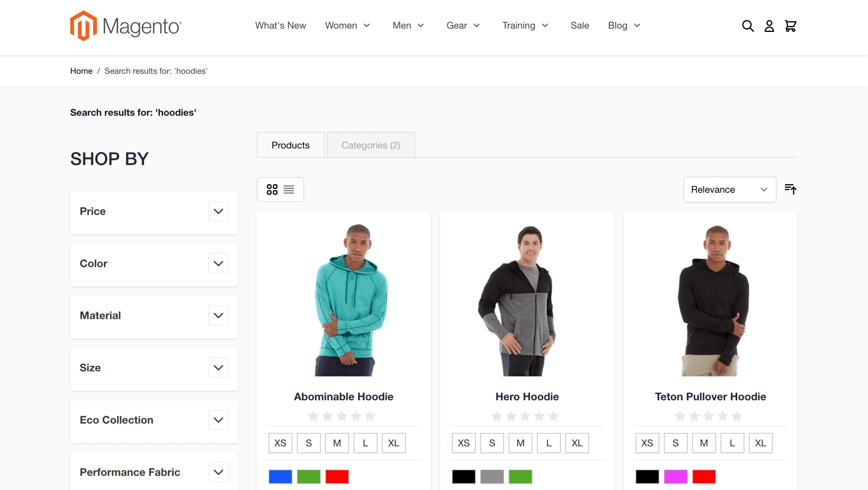Select size L for Abominable Hoodie
This screenshot has height=490, width=868.
point(365,443)
